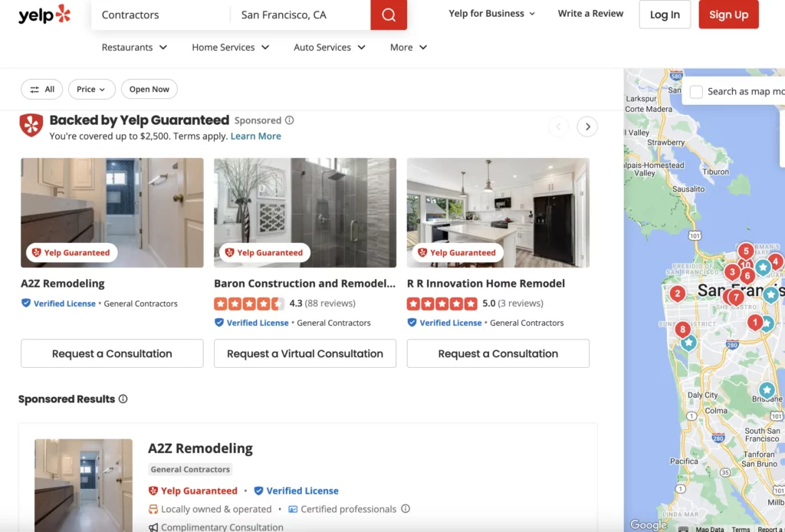The width and height of the screenshot is (785, 532).
Task: Click the location field San Francisco, CA
Action: pyautogui.click(x=301, y=15)
